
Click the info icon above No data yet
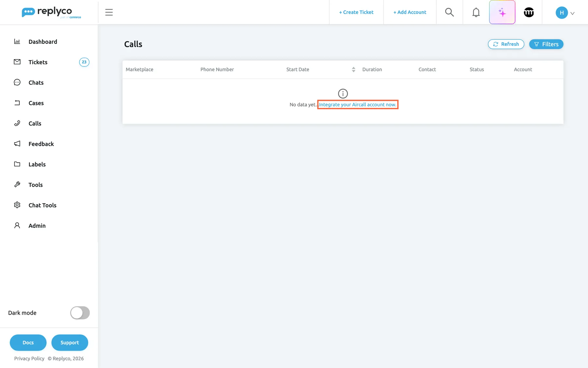point(343,94)
